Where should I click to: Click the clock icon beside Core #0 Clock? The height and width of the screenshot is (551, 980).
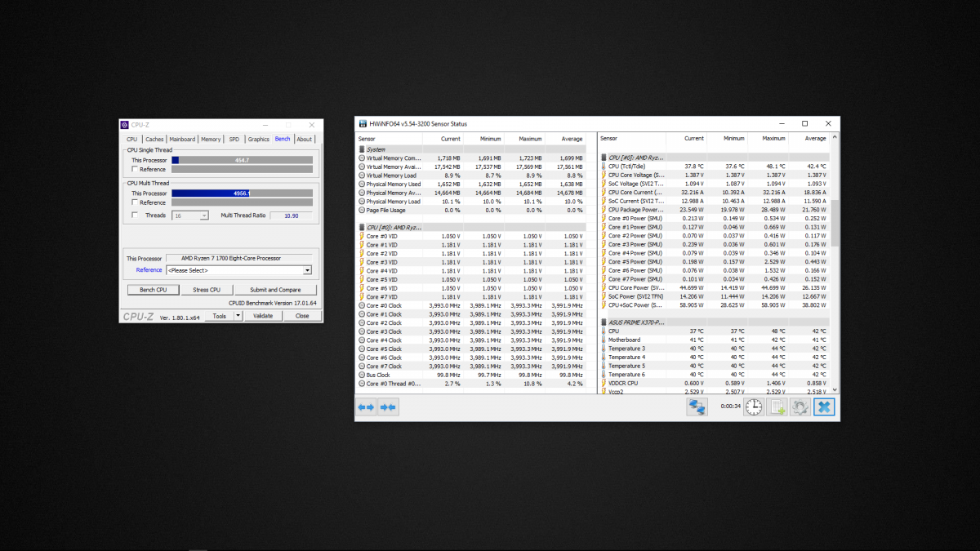[x=362, y=305]
